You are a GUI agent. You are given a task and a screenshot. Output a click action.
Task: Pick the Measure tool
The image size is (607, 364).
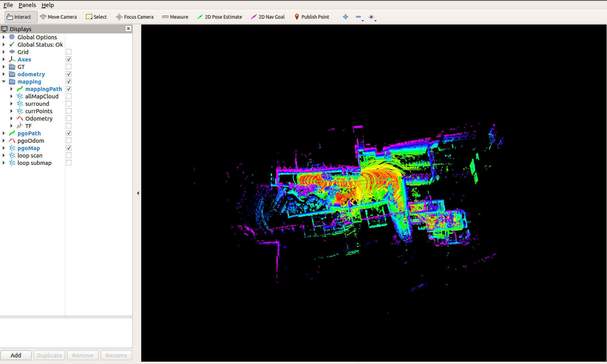coord(175,17)
